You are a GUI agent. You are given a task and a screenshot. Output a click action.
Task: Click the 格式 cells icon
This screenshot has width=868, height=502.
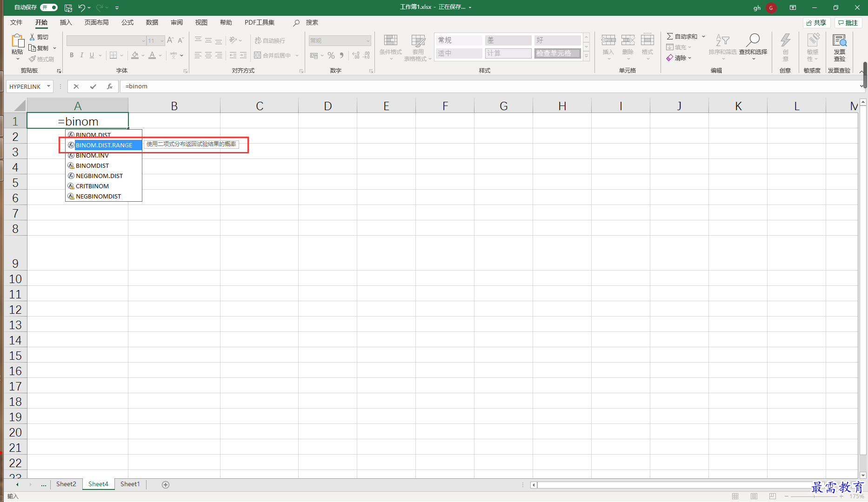pyautogui.click(x=648, y=40)
